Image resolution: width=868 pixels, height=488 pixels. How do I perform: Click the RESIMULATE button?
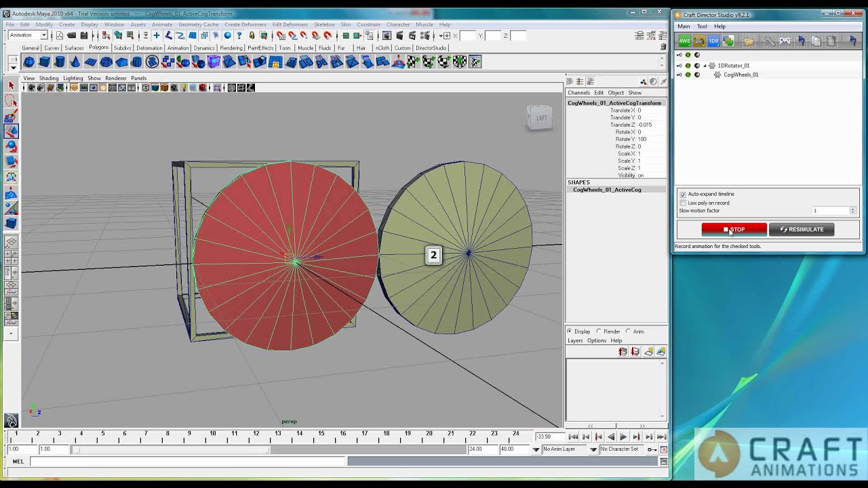pos(802,229)
